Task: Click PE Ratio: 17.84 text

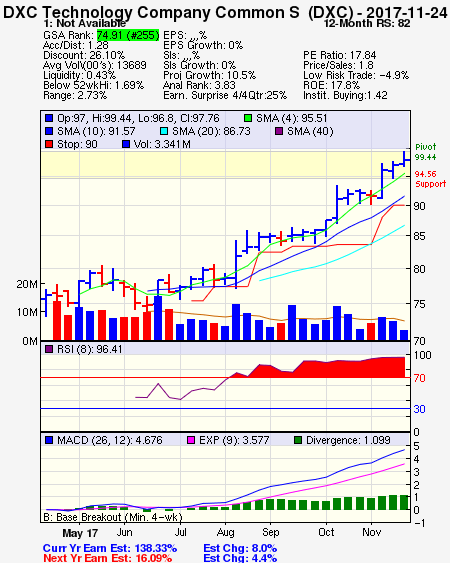Action: point(340,55)
